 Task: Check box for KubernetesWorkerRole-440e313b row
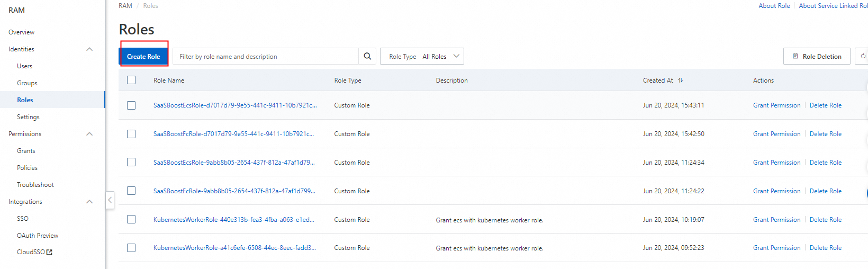click(x=131, y=219)
